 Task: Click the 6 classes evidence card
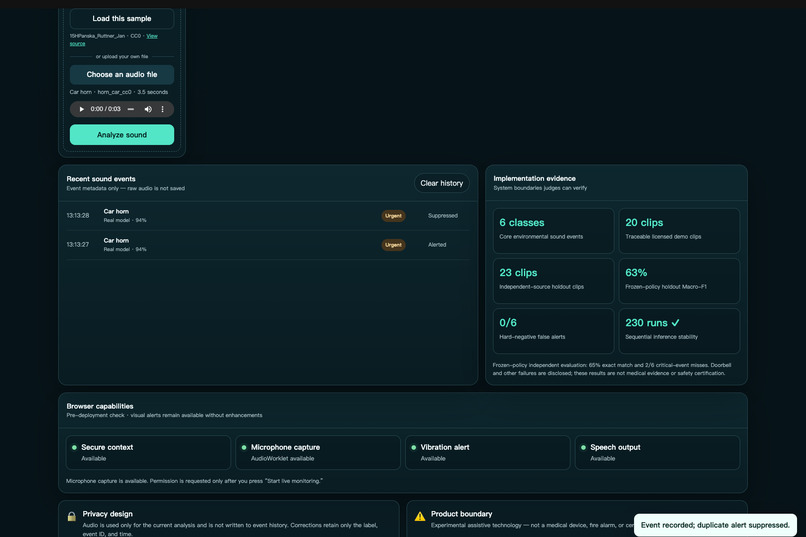tap(553, 231)
